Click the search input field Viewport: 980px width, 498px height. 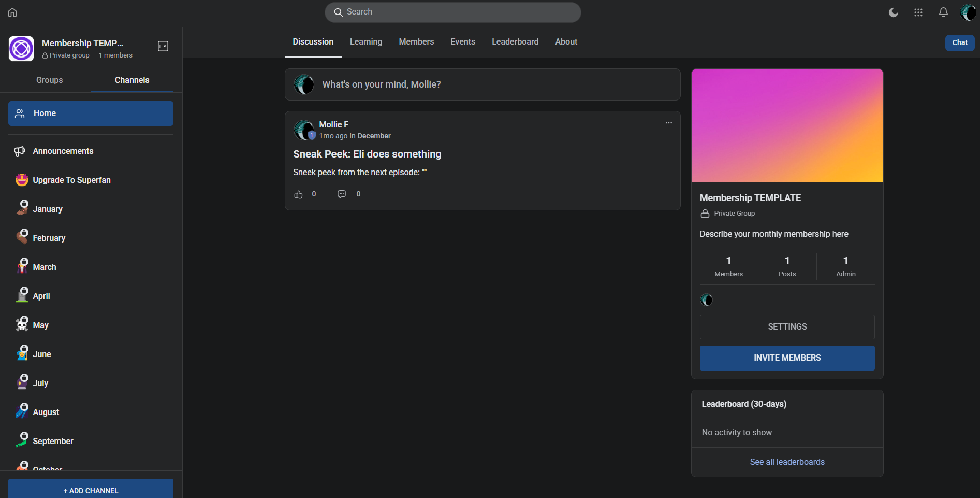453,12
